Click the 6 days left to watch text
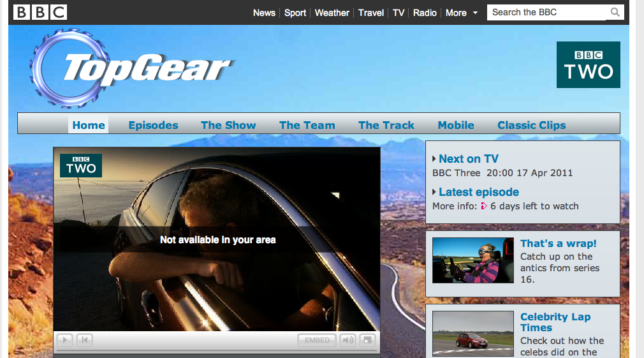The width and height of the screenshot is (644, 358). point(534,206)
